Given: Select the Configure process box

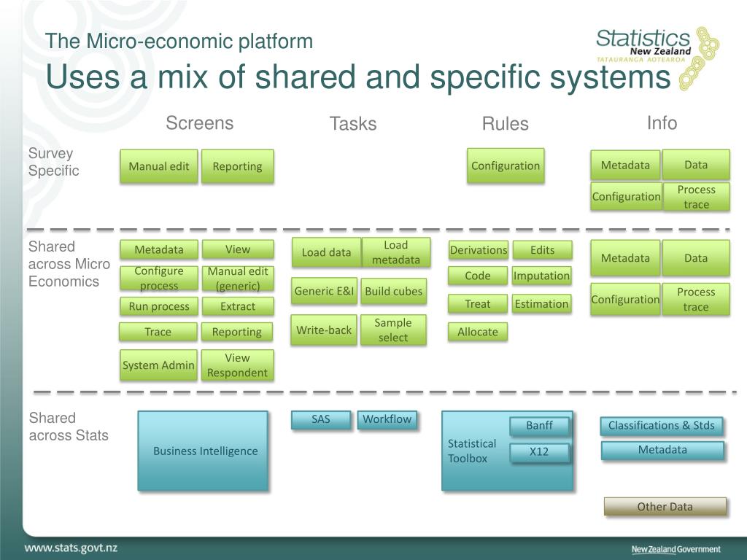Looking at the screenshot, I should [158, 278].
